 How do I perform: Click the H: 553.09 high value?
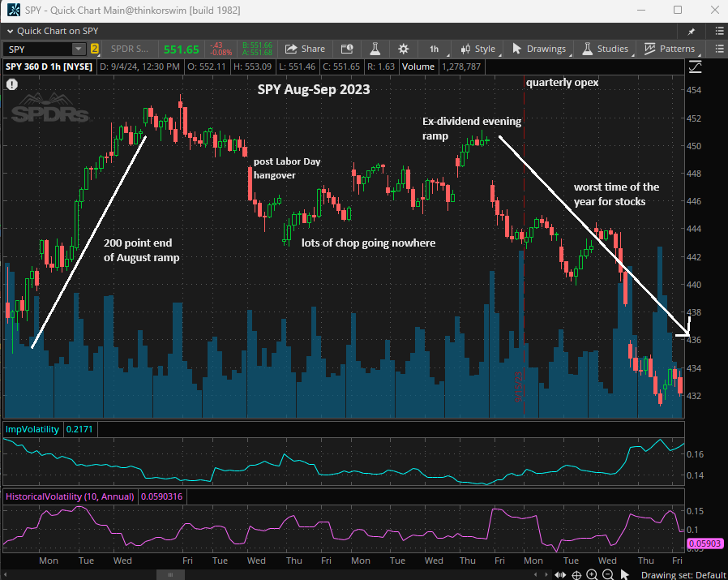click(x=252, y=67)
